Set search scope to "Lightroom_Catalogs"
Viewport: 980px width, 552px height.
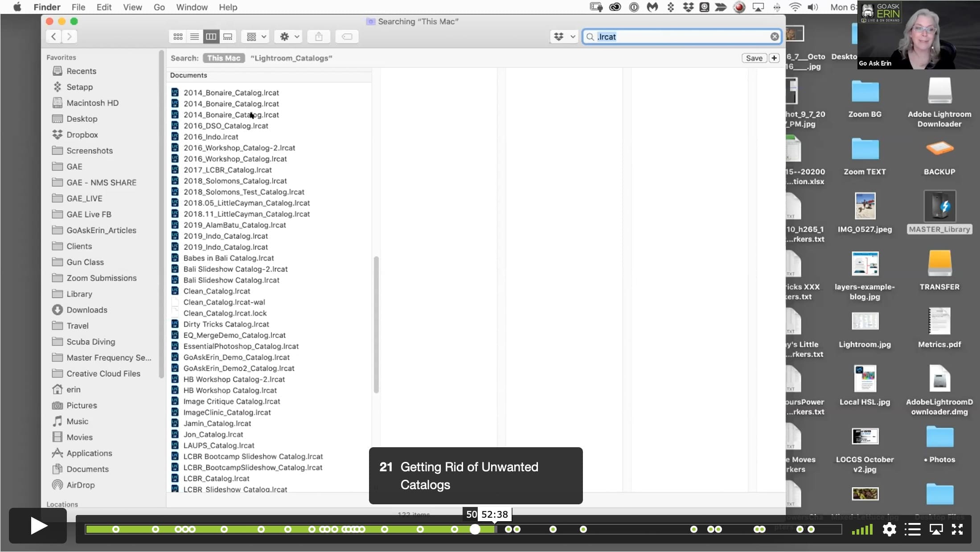click(291, 58)
